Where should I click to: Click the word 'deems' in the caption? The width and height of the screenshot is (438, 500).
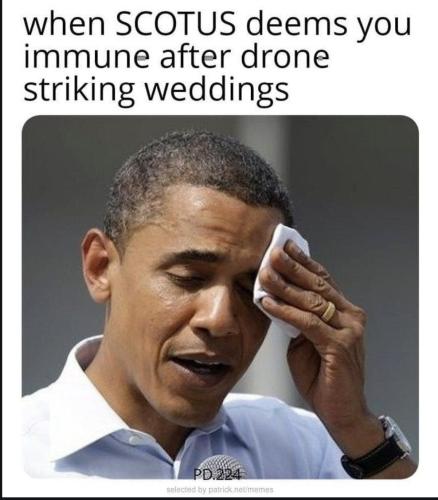point(298,24)
